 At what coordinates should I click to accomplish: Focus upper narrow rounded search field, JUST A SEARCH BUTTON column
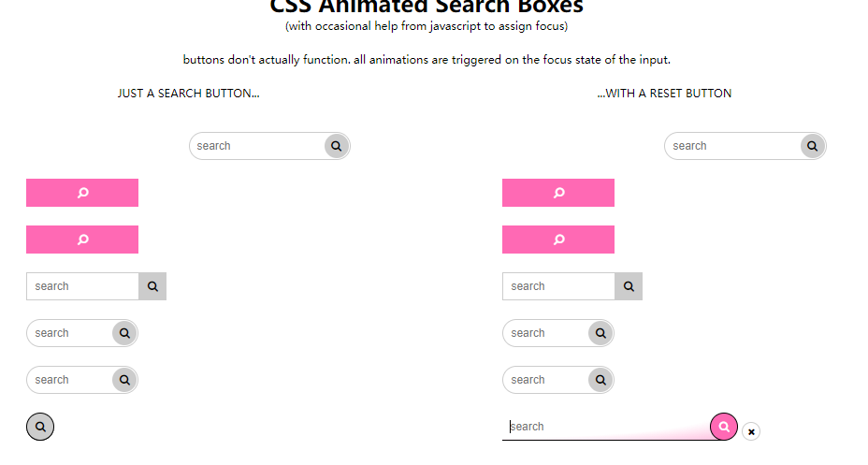point(69,333)
